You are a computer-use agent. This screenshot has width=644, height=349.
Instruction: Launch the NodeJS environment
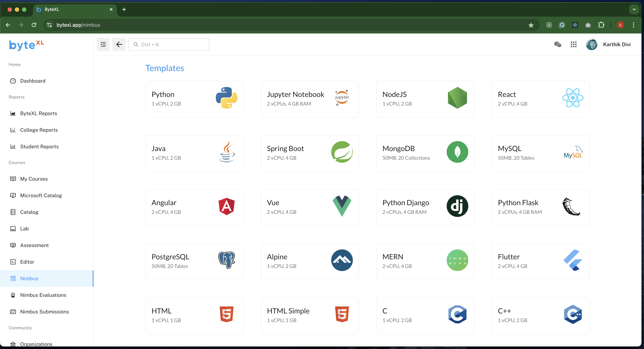[x=425, y=99]
